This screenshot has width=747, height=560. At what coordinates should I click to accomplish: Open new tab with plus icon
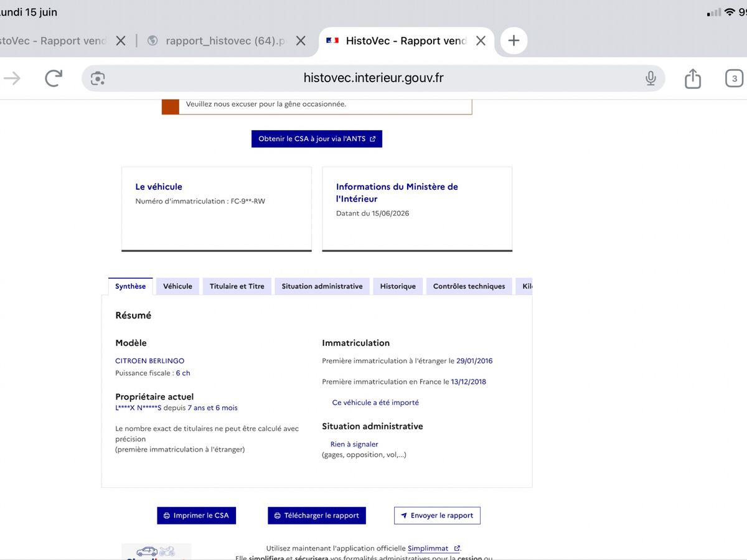point(514,41)
